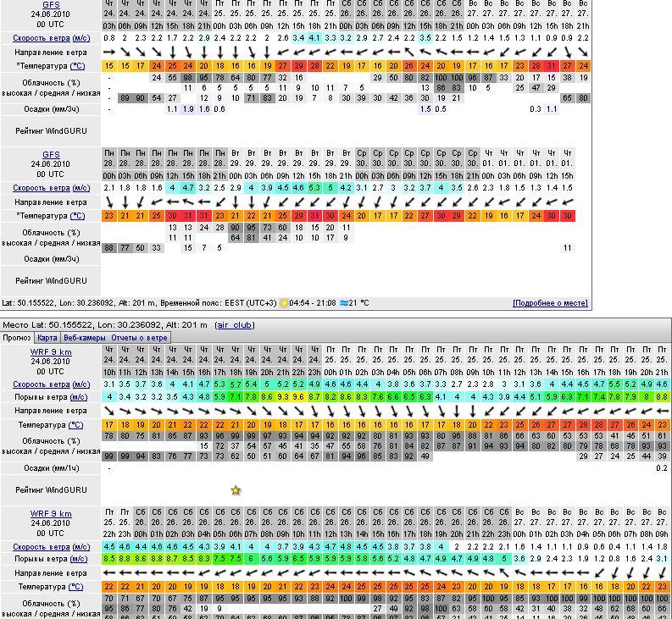Open the Карта tab
This screenshot has height=619, width=672.
[x=47, y=338]
